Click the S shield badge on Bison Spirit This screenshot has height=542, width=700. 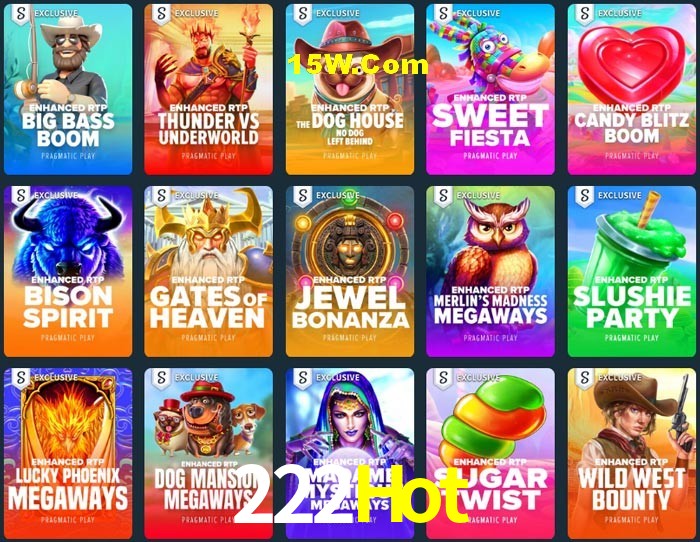pos(21,196)
